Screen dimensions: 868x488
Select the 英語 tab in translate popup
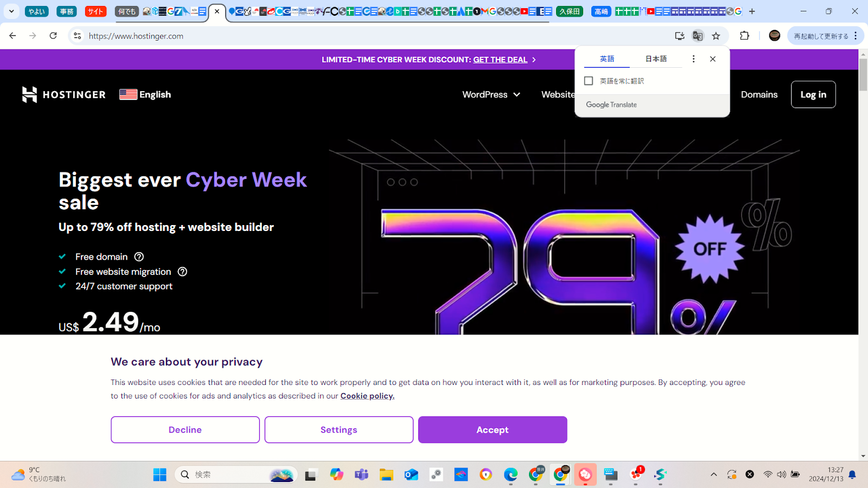point(607,59)
